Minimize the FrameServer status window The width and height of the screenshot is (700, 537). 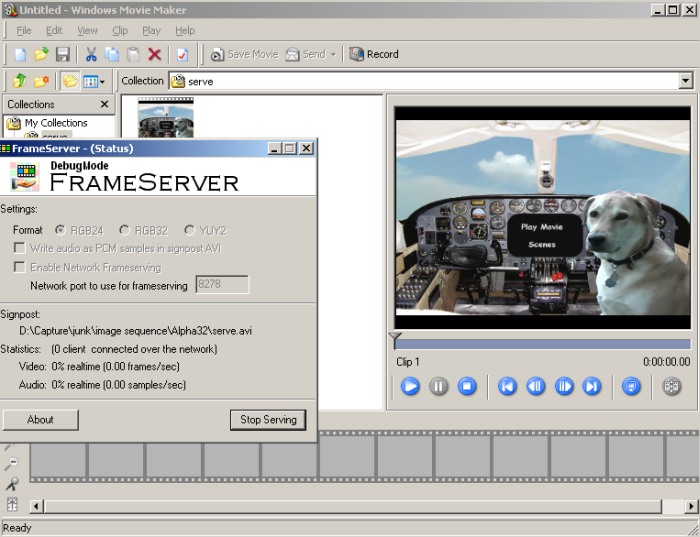(x=275, y=148)
